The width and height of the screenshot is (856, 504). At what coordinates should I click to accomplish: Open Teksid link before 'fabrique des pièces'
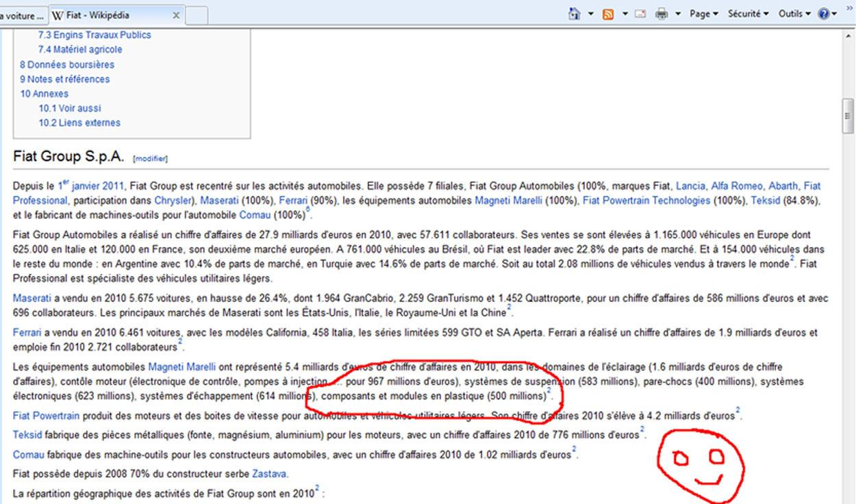pyautogui.click(x=27, y=435)
